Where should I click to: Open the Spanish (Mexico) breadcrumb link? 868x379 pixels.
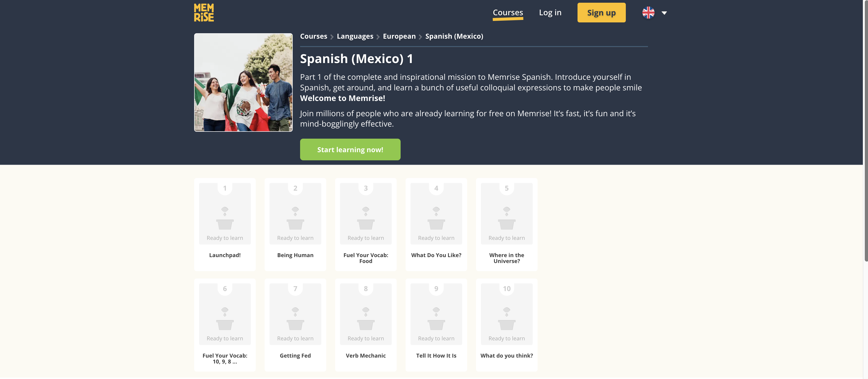454,36
